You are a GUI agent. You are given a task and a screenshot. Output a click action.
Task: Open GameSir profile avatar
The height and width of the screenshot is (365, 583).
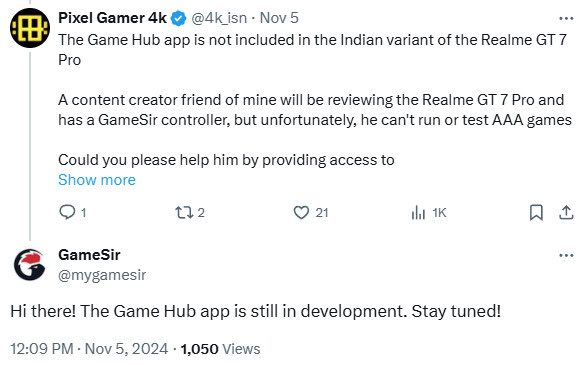click(x=30, y=265)
